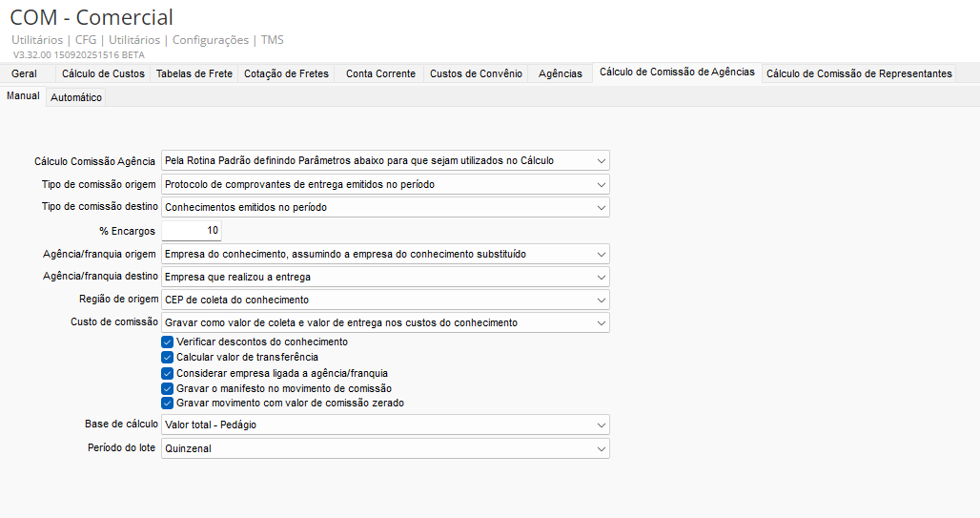This screenshot has height=518, width=980.
Task: Click the % Encargos input field
Action: pyautogui.click(x=192, y=231)
